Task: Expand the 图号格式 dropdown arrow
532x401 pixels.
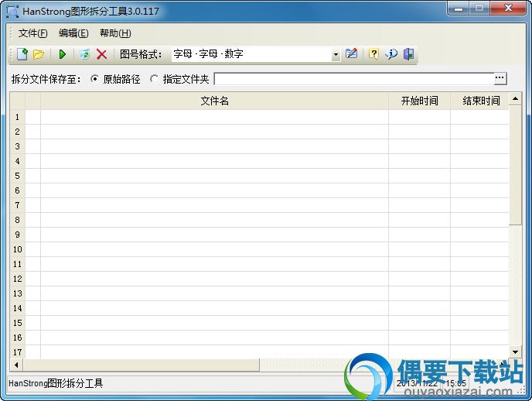Action: pos(336,54)
